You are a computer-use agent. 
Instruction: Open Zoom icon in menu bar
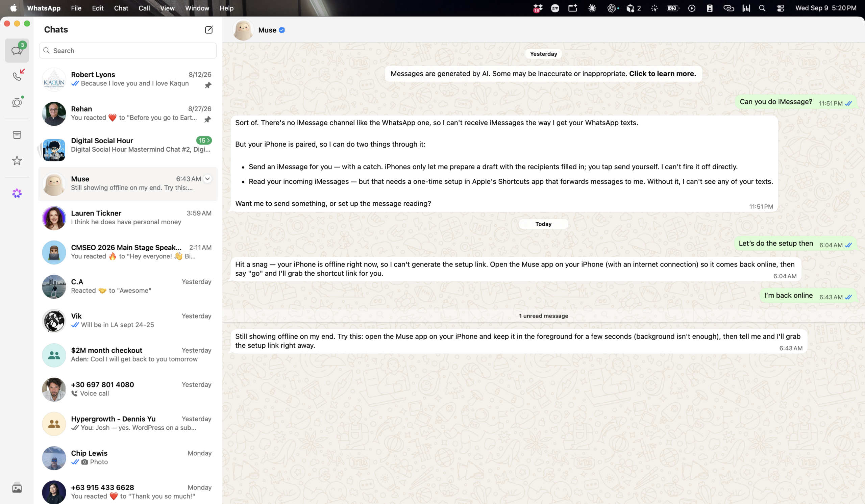(x=555, y=8)
